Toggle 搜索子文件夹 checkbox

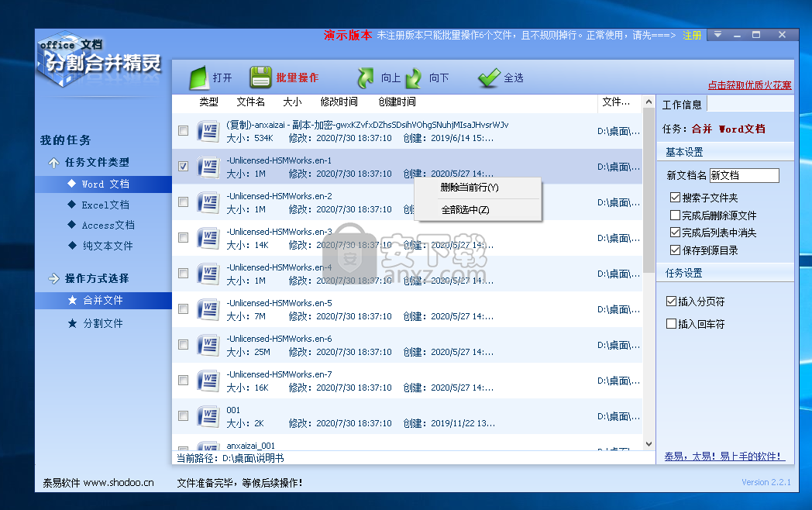point(675,198)
